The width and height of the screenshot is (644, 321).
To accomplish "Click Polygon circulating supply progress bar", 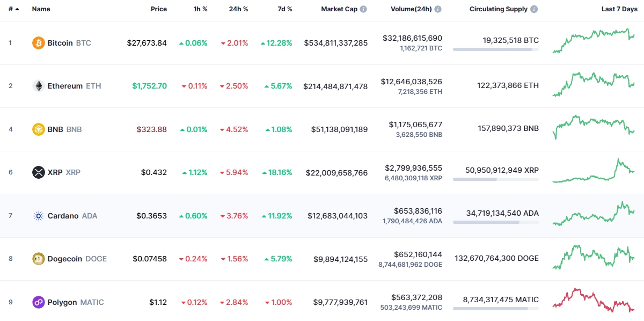I will [x=496, y=309].
